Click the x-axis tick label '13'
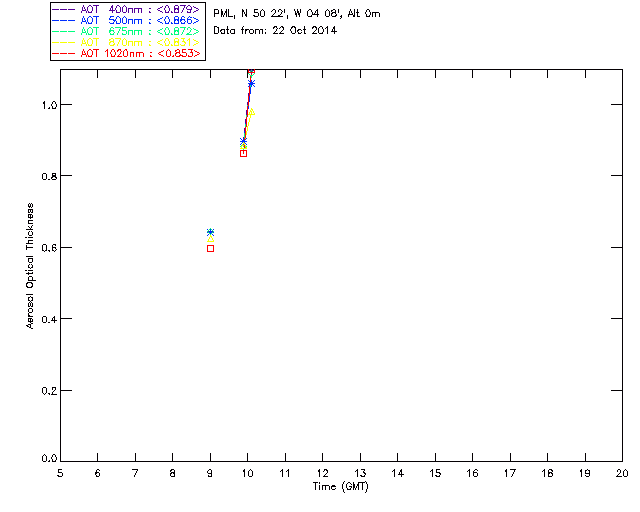Viewport: 640px width, 512px height. click(x=360, y=473)
